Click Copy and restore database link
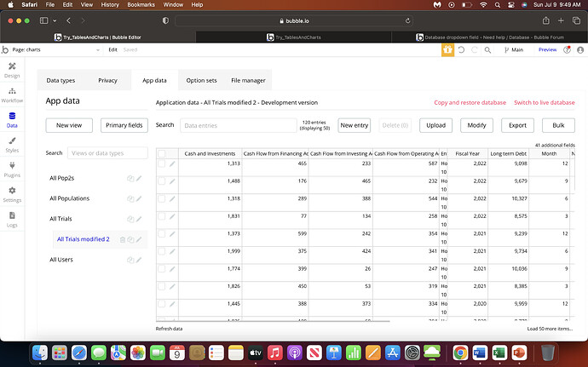Viewport: 588px width, 367px height. [470, 102]
